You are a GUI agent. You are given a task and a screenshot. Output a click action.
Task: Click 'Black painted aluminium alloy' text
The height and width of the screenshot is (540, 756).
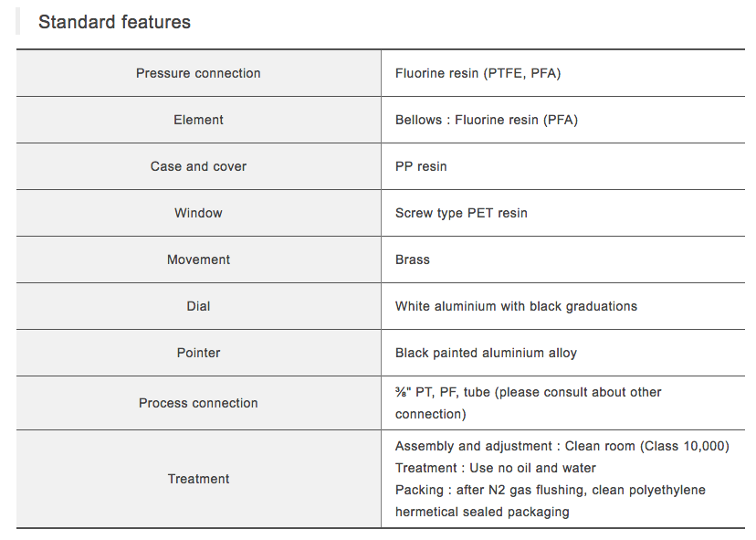pyautogui.click(x=486, y=353)
